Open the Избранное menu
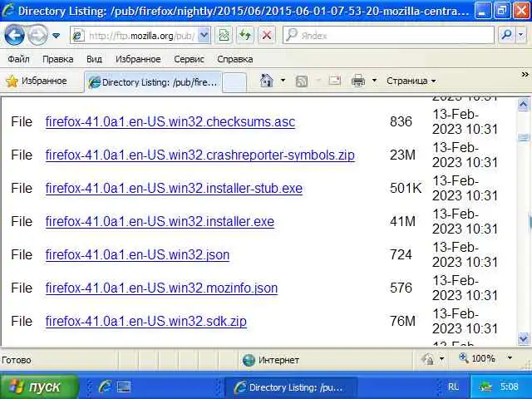This screenshot has width=532, height=399. pos(138,59)
